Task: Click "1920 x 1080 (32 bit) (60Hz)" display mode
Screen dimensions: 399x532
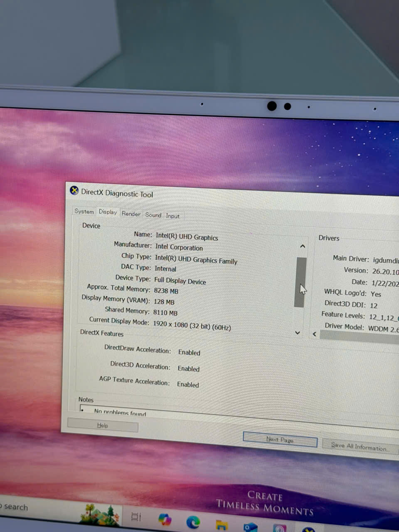Action: pyautogui.click(x=192, y=325)
